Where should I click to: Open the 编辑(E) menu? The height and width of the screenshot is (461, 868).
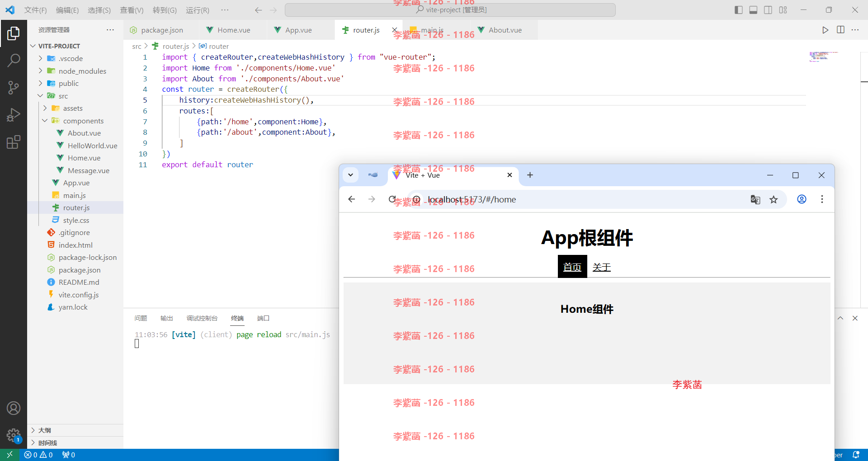click(67, 10)
